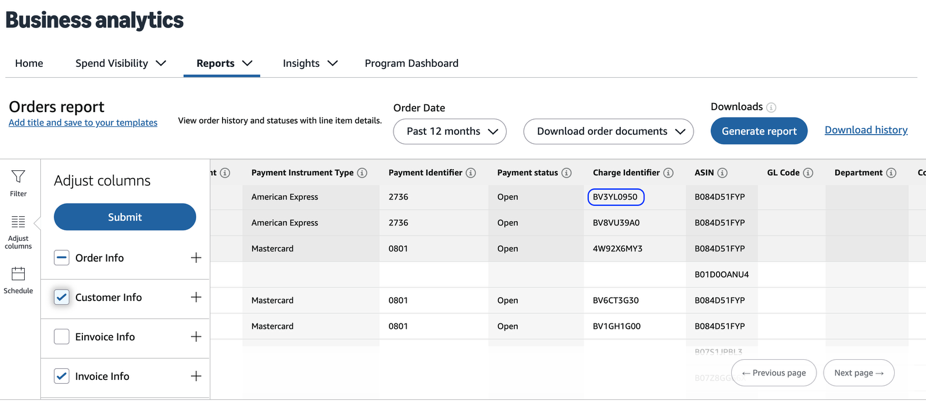Click info icon beside Payment Instrument Type
Image resolution: width=926 pixels, height=404 pixels.
pyautogui.click(x=362, y=173)
